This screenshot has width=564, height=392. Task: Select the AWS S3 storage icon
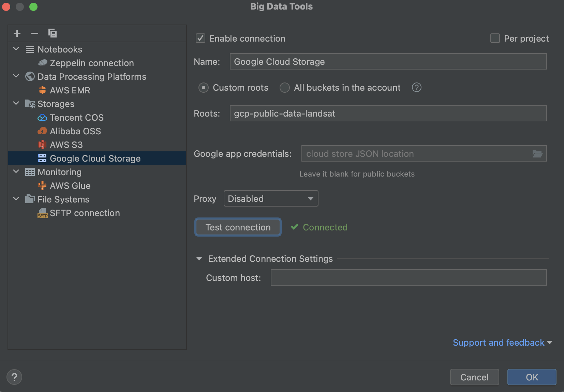point(42,145)
